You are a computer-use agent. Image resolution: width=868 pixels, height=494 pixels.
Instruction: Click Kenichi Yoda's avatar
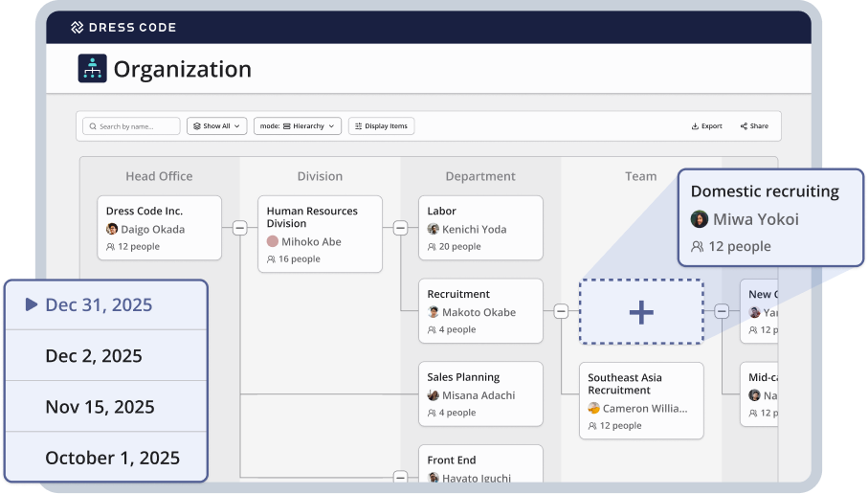(x=433, y=229)
